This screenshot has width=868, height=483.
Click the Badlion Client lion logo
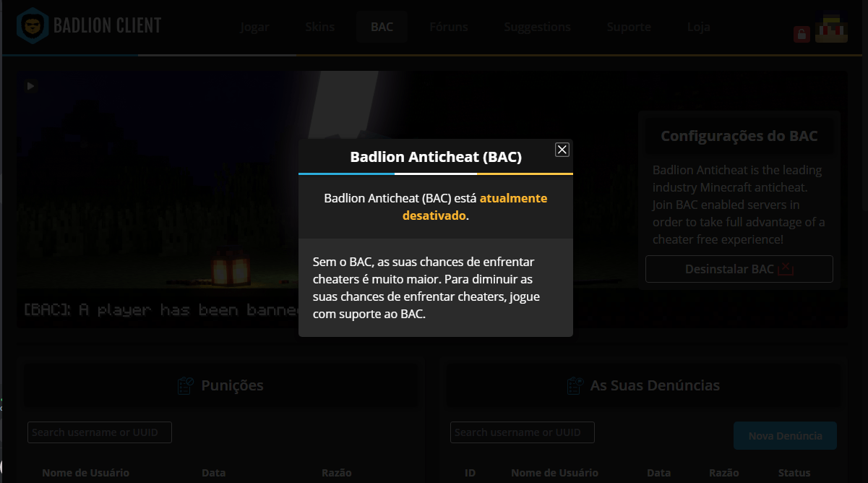[x=33, y=27]
